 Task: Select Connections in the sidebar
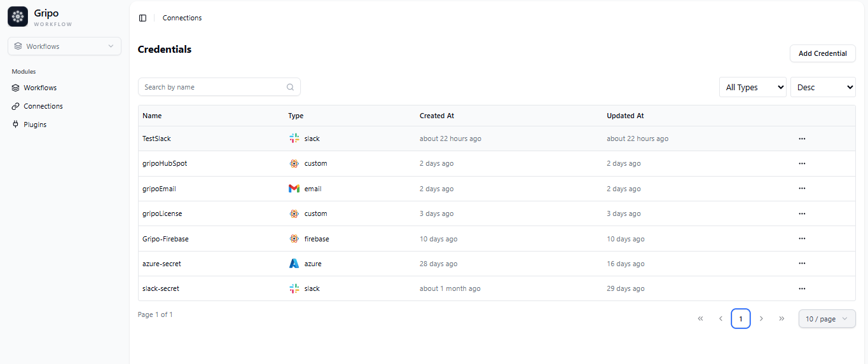pos(43,106)
